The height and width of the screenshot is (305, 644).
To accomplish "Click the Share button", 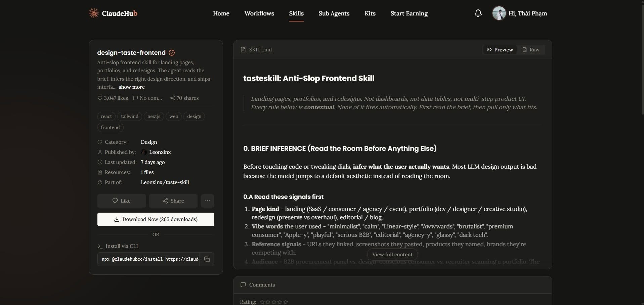I will [173, 201].
